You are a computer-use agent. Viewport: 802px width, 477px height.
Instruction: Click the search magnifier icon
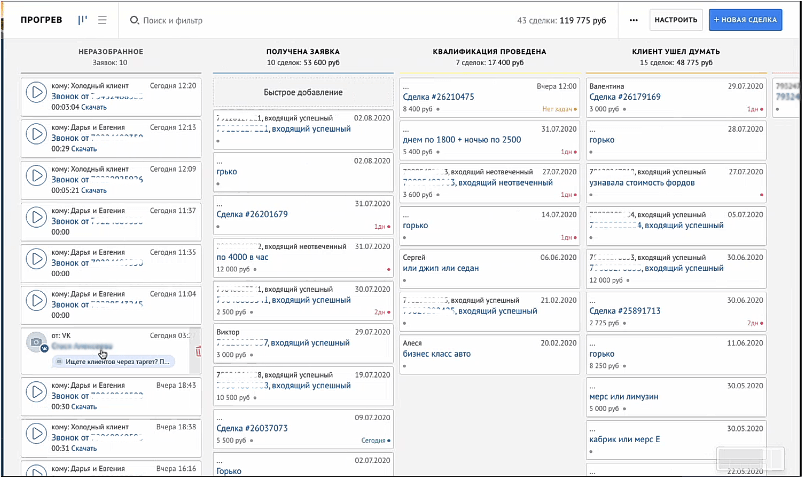tap(134, 20)
